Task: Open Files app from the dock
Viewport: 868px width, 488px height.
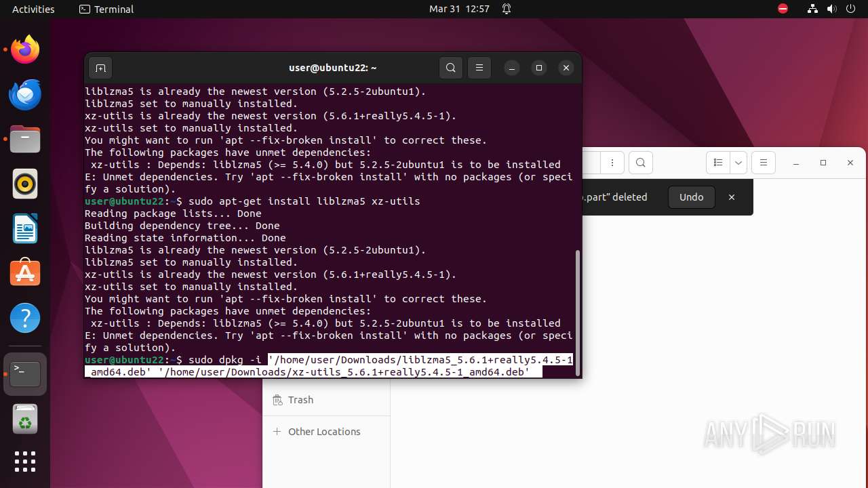Action: pos(25,139)
